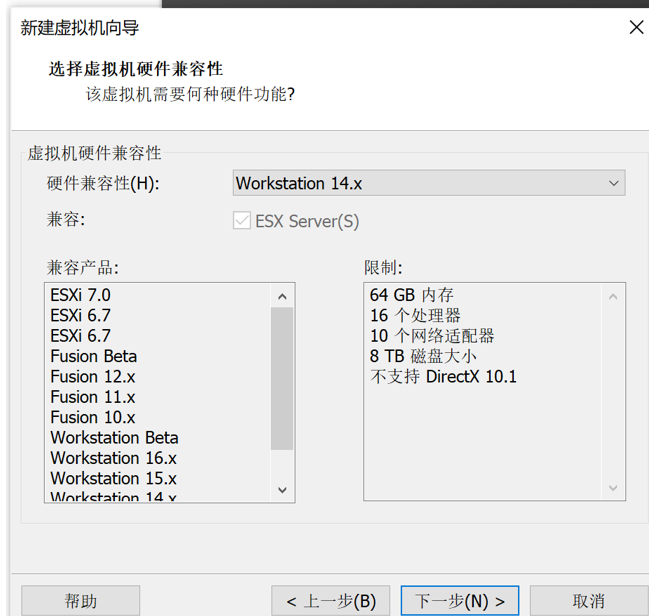Select Workstation Beta in the products list

click(x=114, y=438)
